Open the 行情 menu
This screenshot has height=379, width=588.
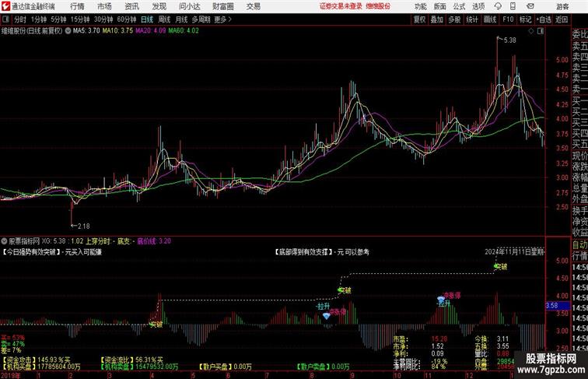[77, 6]
